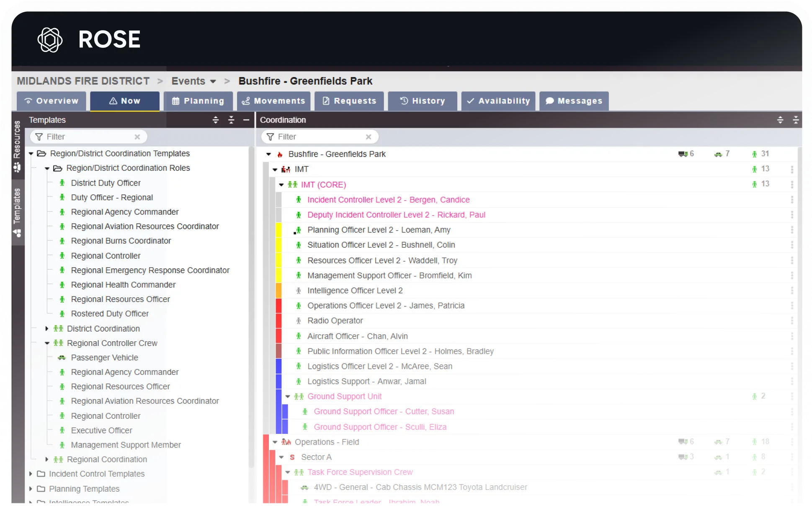
Task: Click the red S icon next to Sector A
Action: point(292,457)
